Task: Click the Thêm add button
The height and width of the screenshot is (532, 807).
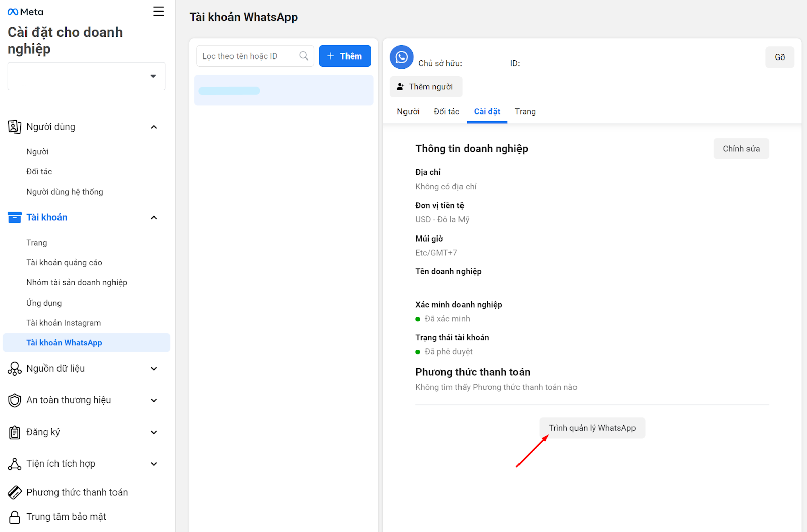Action: [345, 56]
